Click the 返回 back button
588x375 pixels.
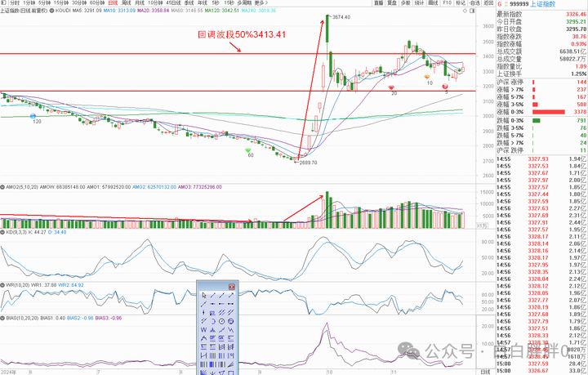[x=488, y=3]
